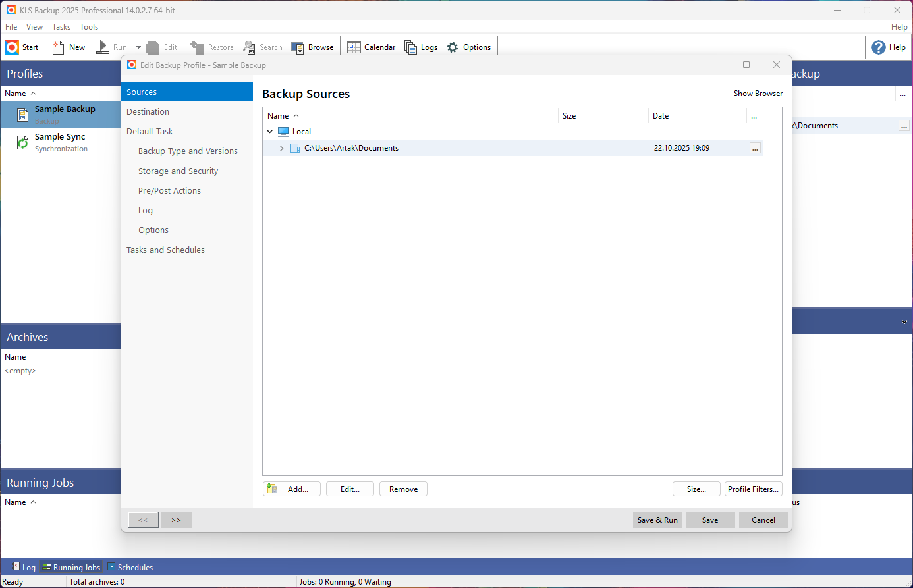Click the Restore toolbar icon

(x=197, y=47)
